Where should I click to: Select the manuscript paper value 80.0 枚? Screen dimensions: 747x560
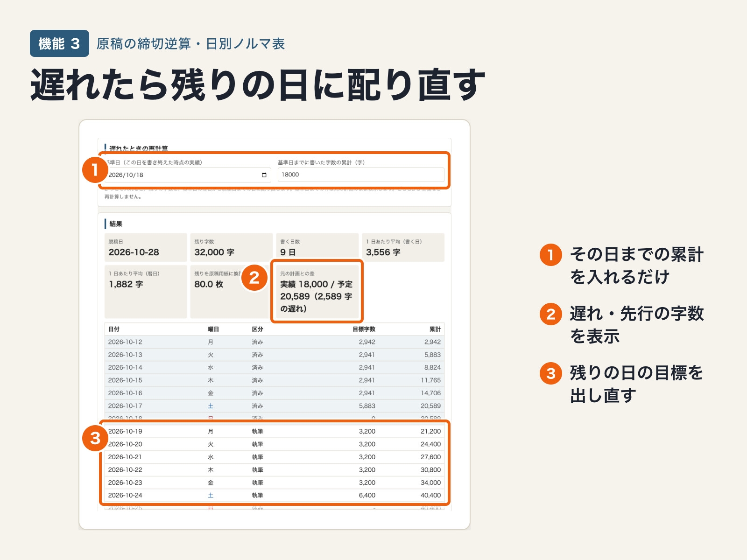point(209,284)
